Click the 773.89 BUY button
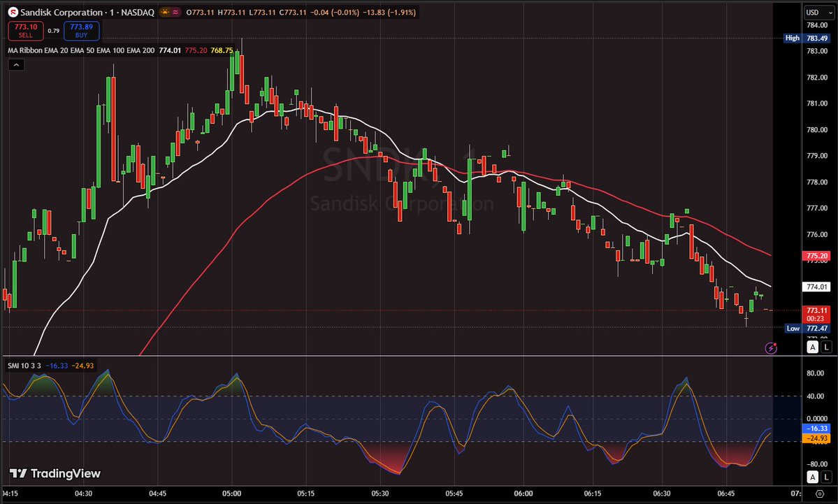Viewport: 838px width, 504px height. [x=81, y=31]
